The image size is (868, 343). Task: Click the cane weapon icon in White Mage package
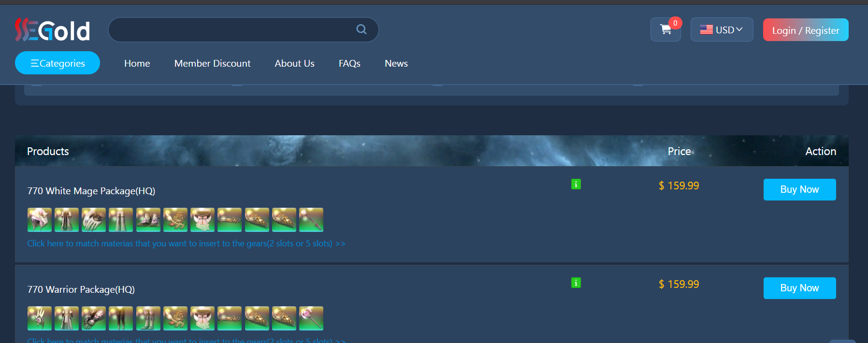click(x=311, y=220)
